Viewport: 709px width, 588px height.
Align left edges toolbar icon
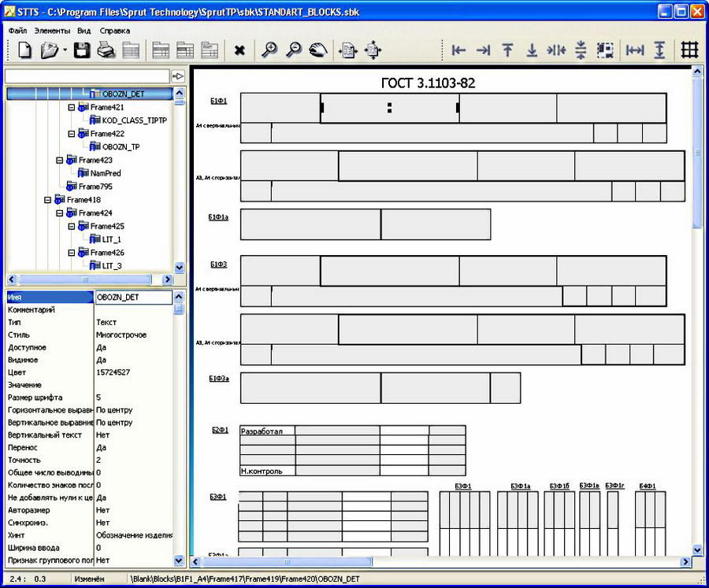pyautogui.click(x=458, y=51)
